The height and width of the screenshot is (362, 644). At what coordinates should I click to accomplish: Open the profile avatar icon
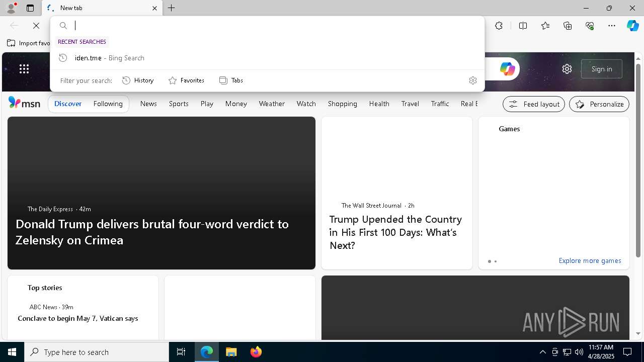(11, 8)
